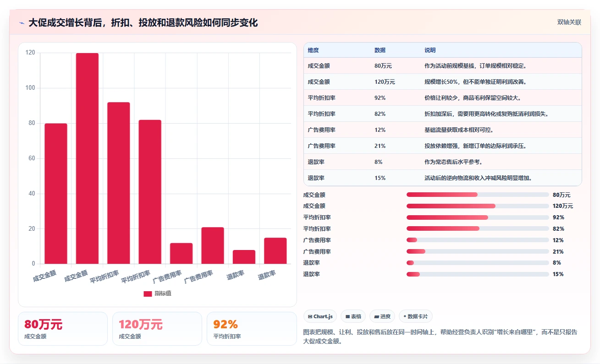This screenshot has height=364, width=600.
Task: Click the progress bar labeled 92%
Action: (x=478, y=217)
